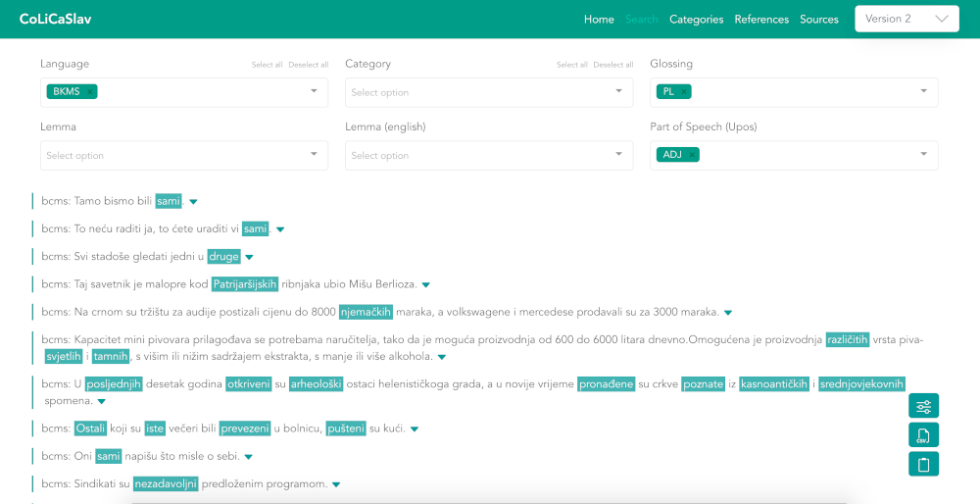Viewport: 980px width, 504px height.
Task: Expand the 'Oni sami napišu' sentence arrow
Action: coord(248,457)
